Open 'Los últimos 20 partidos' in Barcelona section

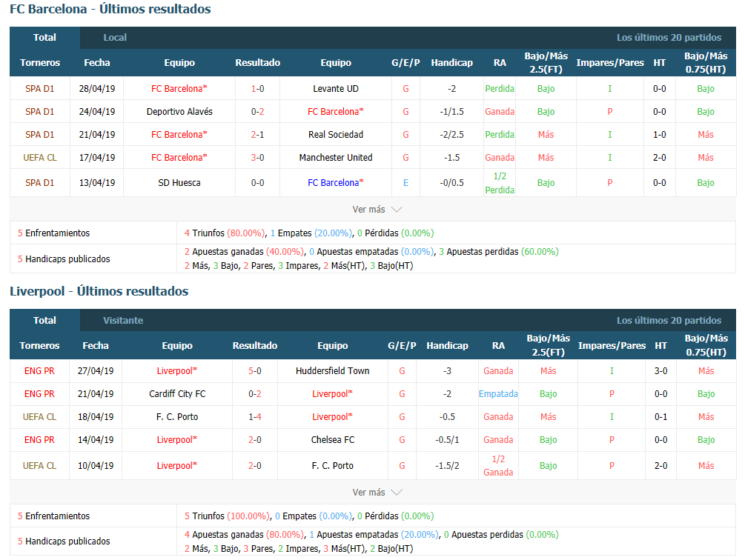(669, 38)
